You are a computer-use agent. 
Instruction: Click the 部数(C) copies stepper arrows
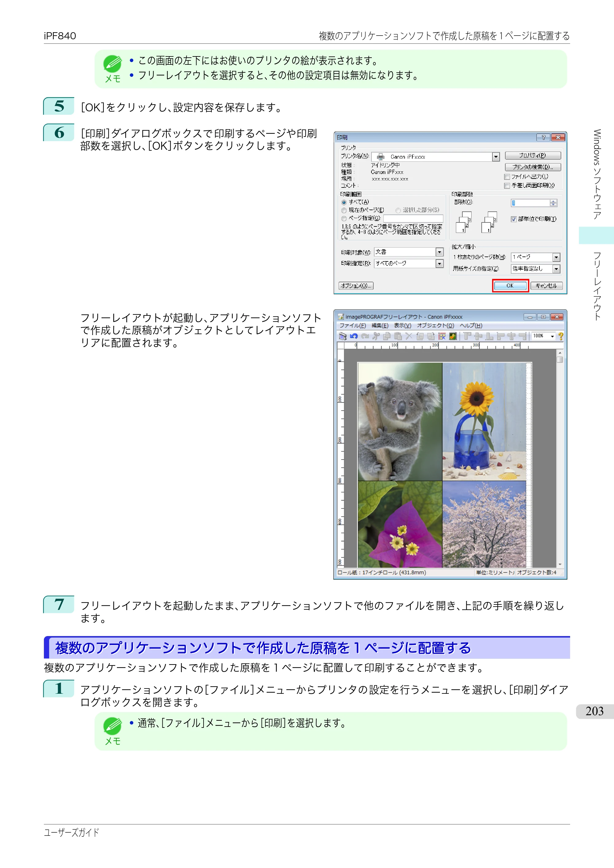553,203
